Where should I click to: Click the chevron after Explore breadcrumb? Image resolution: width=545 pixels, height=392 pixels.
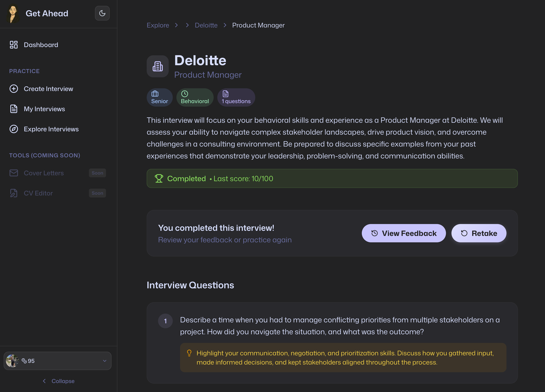point(176,25)
